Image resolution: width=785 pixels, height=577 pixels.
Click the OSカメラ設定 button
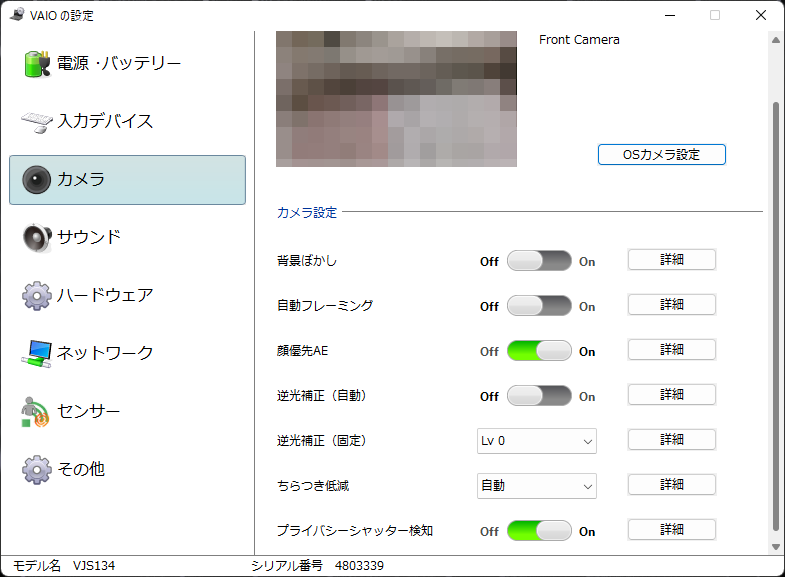click(661, 155)
